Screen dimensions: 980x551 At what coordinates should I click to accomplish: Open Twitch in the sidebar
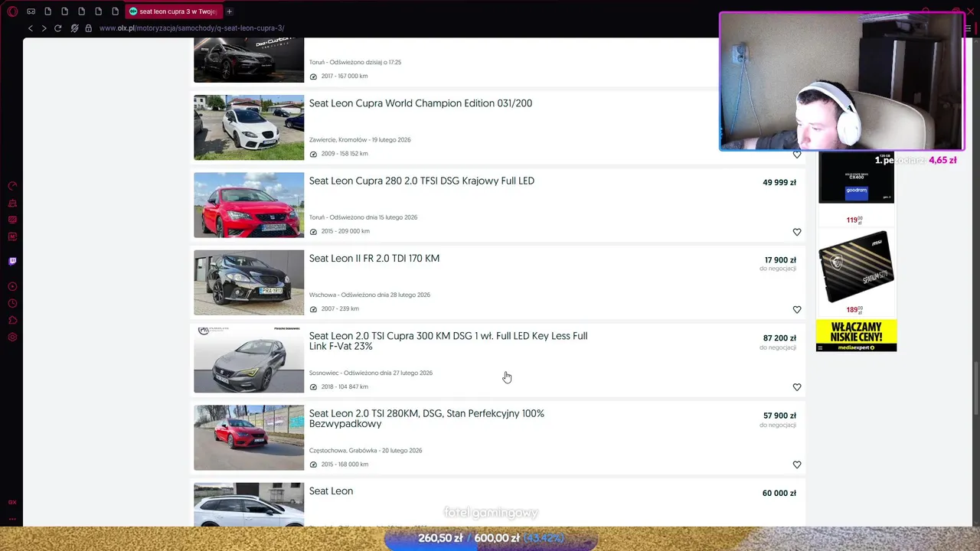[12, 261]
